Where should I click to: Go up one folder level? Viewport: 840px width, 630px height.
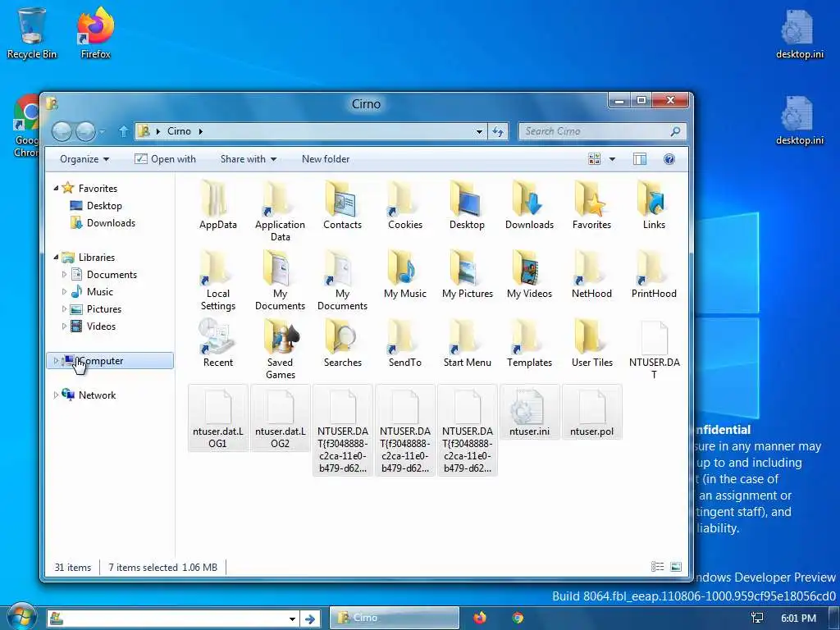(x=123, y=131)
